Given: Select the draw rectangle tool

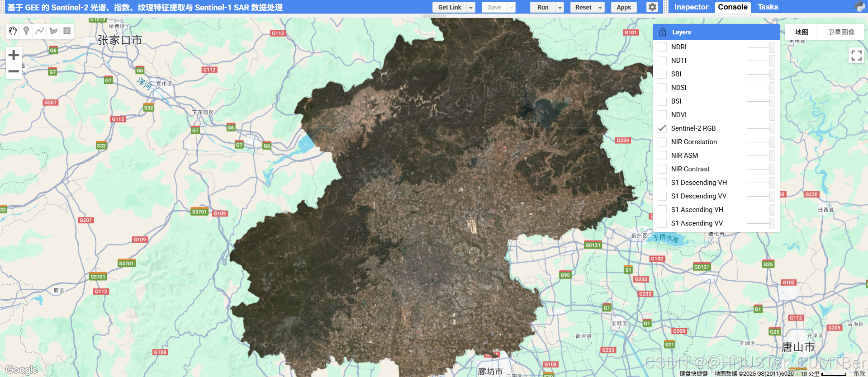Looking at the screenshot, I should (67, 31).
